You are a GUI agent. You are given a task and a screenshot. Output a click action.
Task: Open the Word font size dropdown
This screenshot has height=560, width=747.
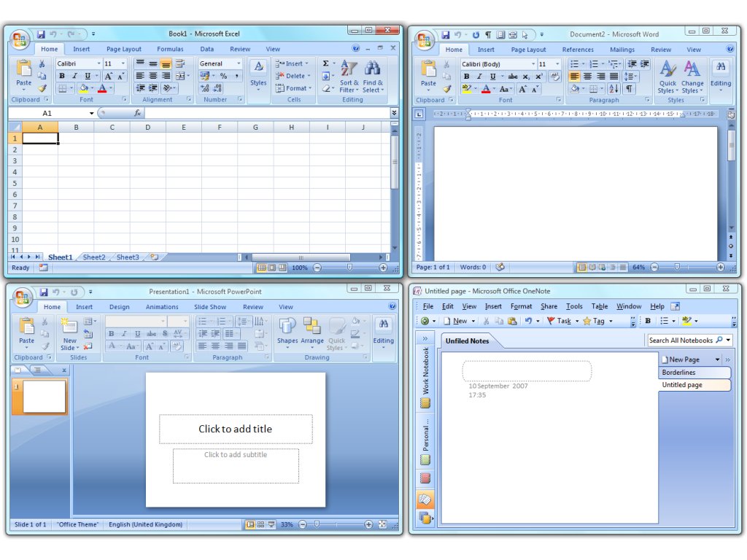tap(557, 64)
